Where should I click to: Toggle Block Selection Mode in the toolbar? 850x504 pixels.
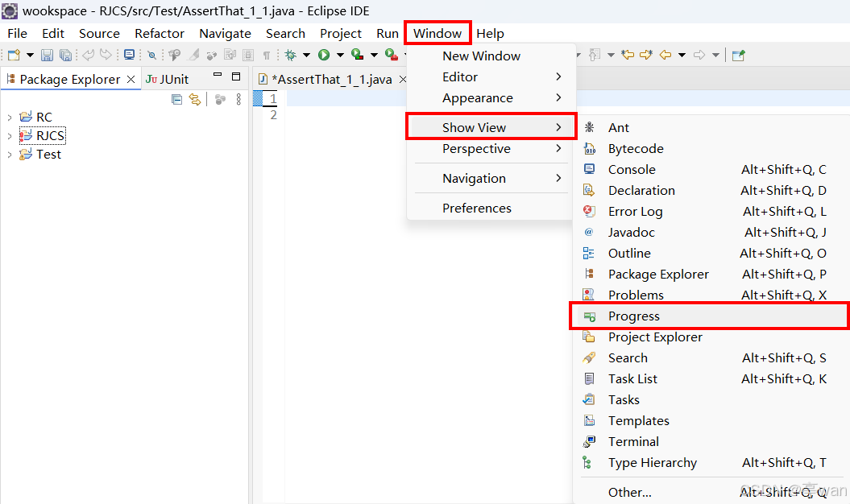248,55
